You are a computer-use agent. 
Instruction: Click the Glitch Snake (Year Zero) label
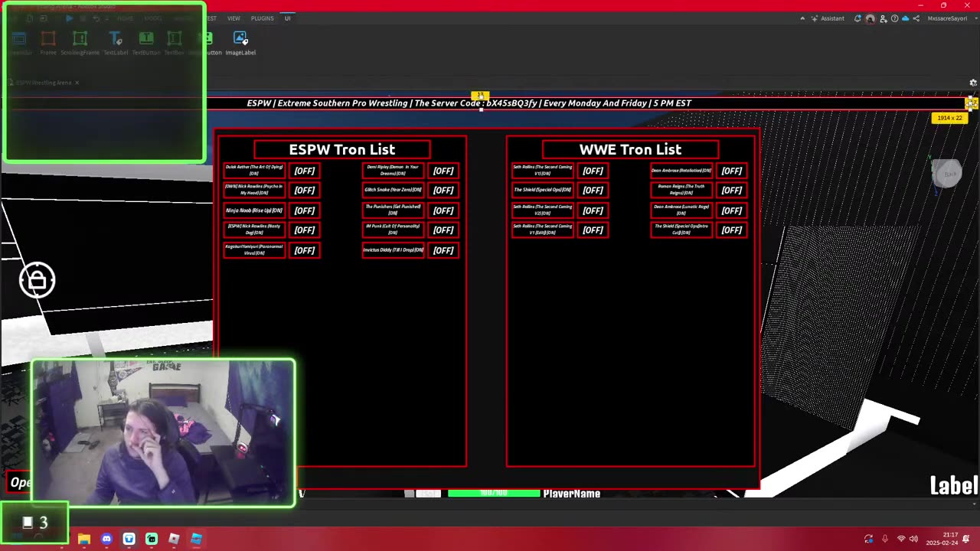pos(393,190)
